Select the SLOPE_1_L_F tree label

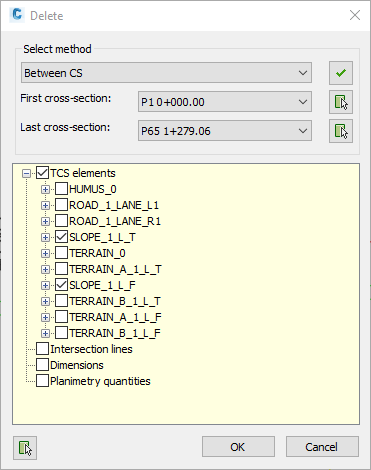(102, 285)
